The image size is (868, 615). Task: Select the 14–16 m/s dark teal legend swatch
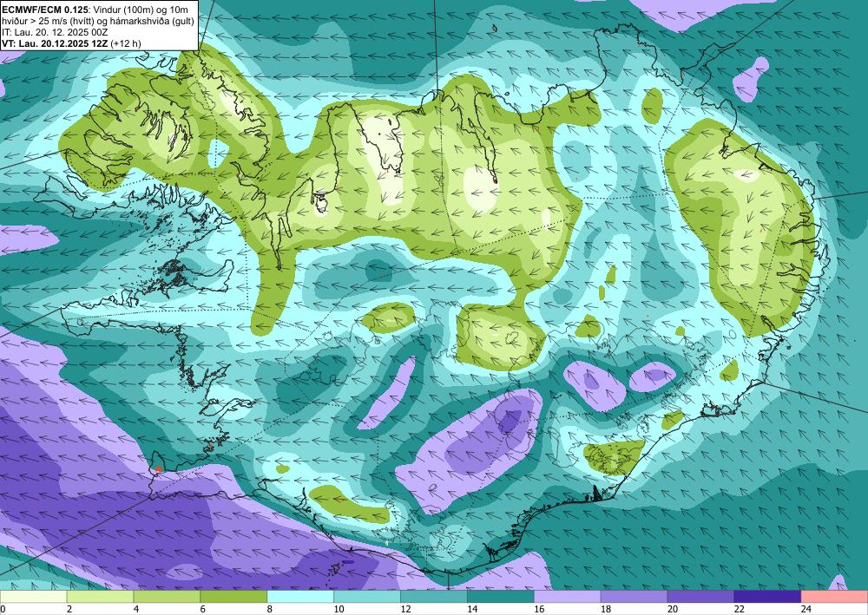(501, 597)
